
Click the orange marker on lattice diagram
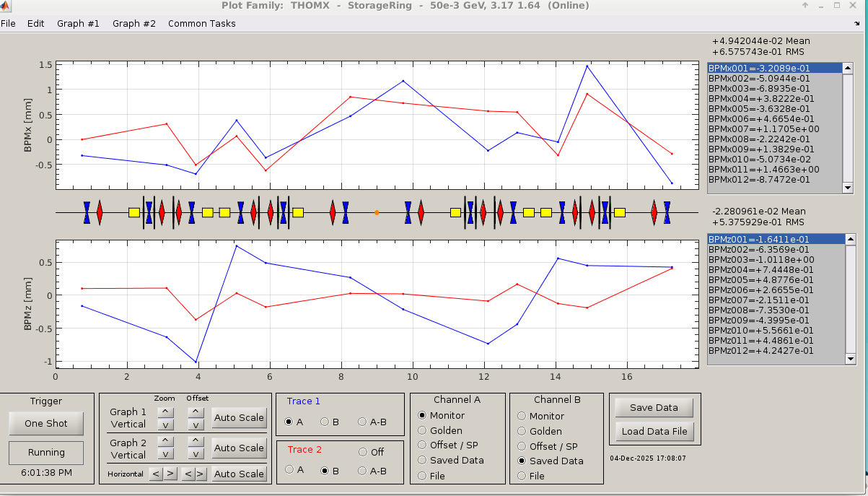[x=377, y=212]
